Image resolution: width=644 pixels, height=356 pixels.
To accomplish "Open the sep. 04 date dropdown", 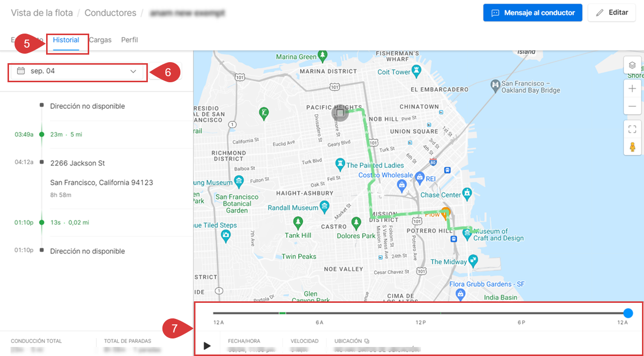I will pos(78,71).
